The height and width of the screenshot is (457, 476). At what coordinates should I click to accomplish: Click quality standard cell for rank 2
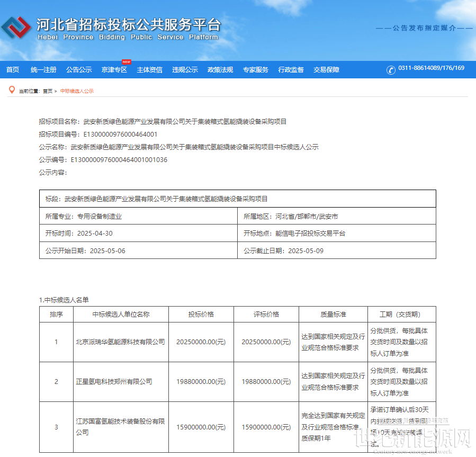point(334,382)
